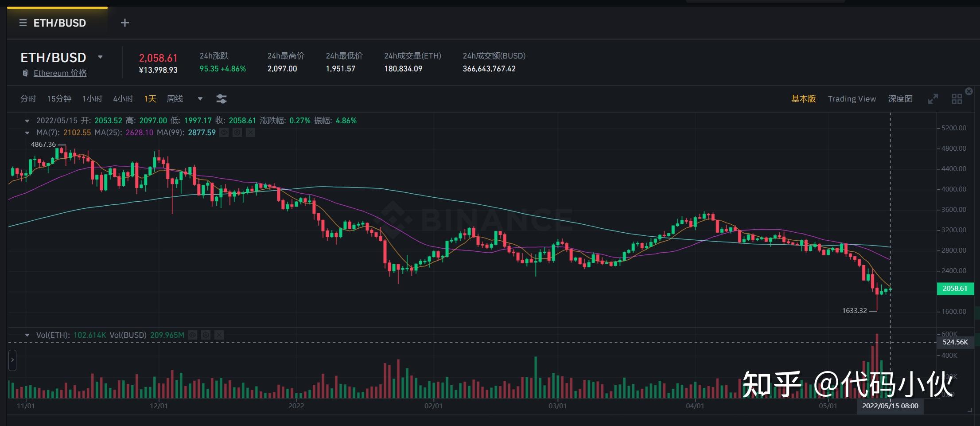Toggle visibility of MA indicator lines

[x=224, y=133]
